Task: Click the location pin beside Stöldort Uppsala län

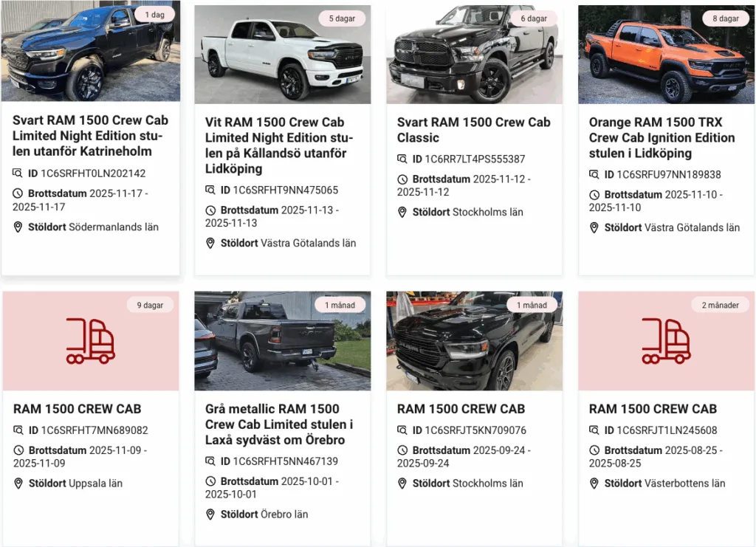Action: coord(18,484)
